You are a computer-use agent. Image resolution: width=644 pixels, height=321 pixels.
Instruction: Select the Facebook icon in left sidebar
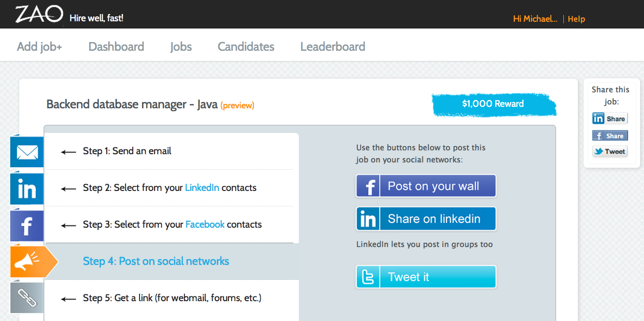27,226
